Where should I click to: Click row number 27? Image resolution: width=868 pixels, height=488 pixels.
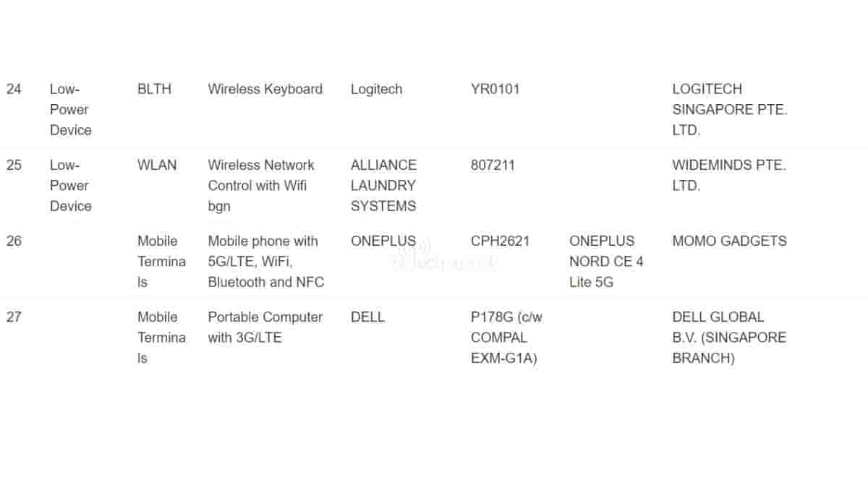[14, 317]
